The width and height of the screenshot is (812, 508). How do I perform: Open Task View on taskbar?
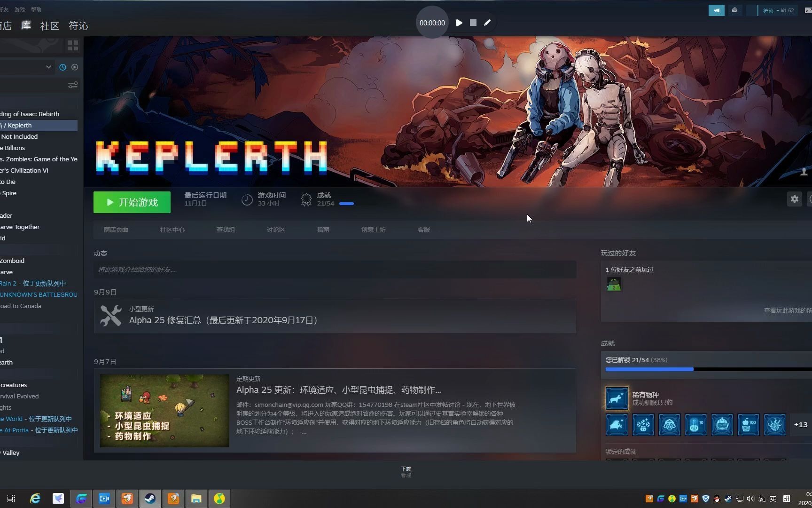click(11, 499)
